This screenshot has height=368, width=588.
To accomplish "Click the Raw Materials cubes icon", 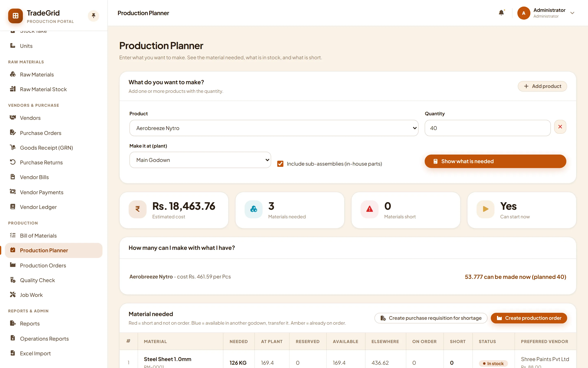I will pos(13,74).
